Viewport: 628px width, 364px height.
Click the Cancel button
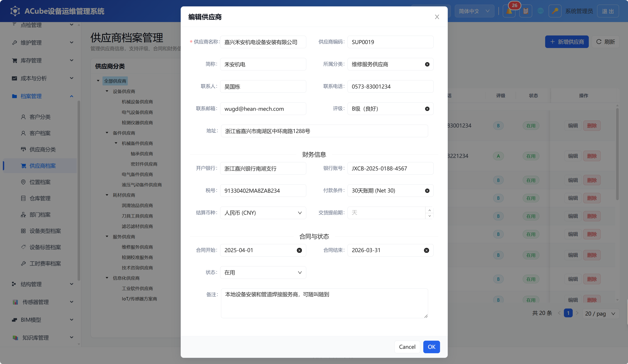[407, 347]
